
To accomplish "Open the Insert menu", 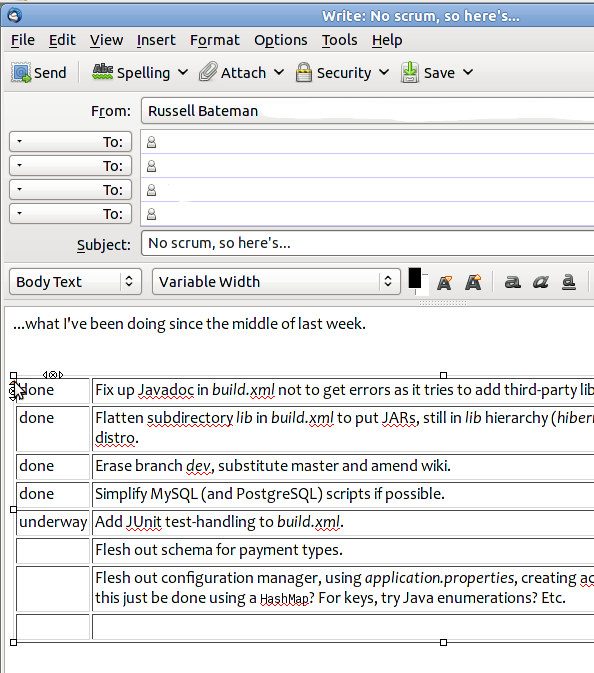I will pos(156,40).
